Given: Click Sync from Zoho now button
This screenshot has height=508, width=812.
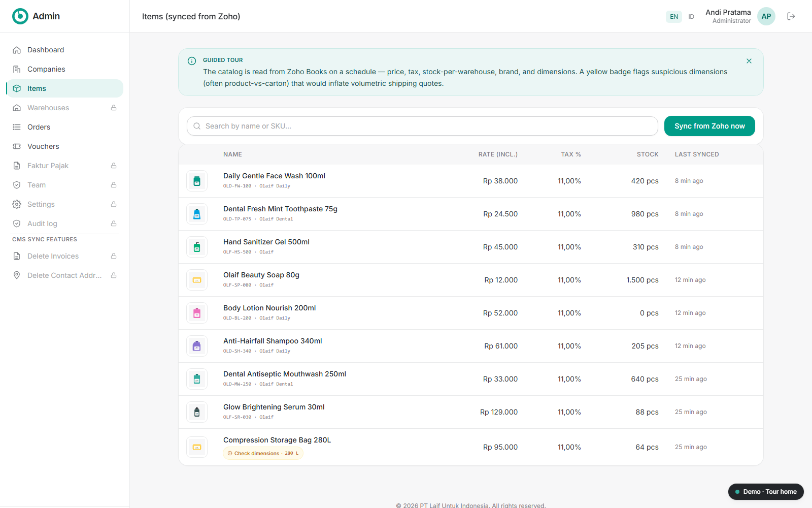Looking at the screenshot, I should [x=709, y=126].
